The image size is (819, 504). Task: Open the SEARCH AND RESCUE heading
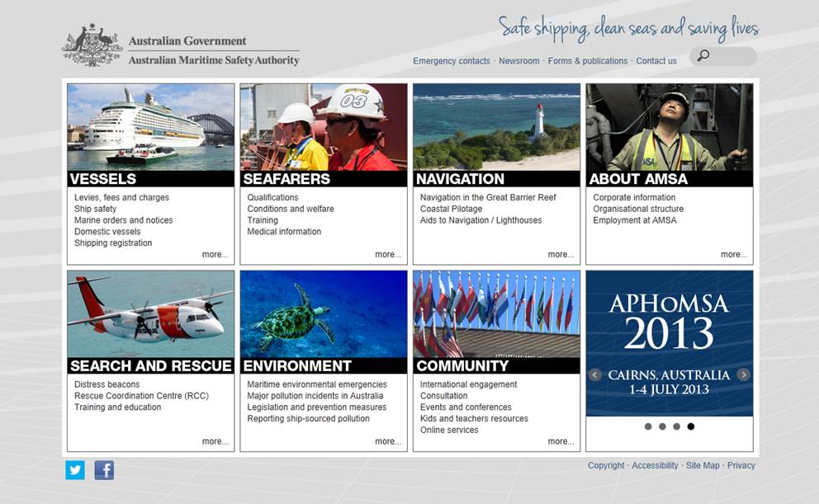[x=150, y=365]
